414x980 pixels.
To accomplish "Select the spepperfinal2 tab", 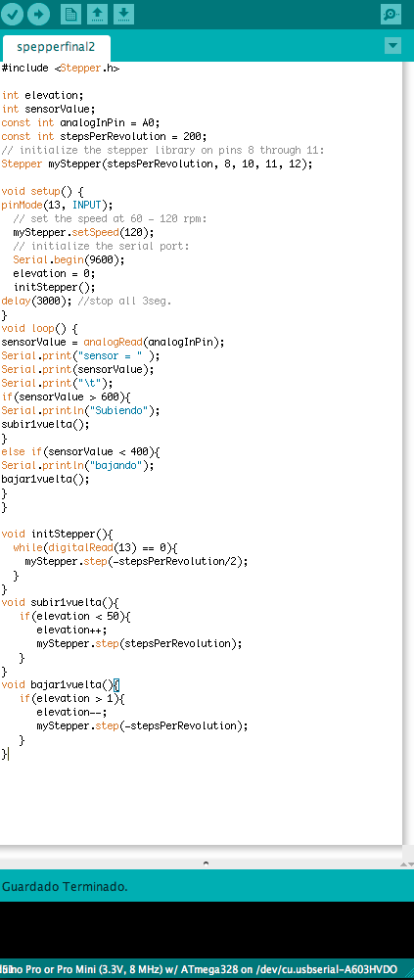I will click(56, 48).
